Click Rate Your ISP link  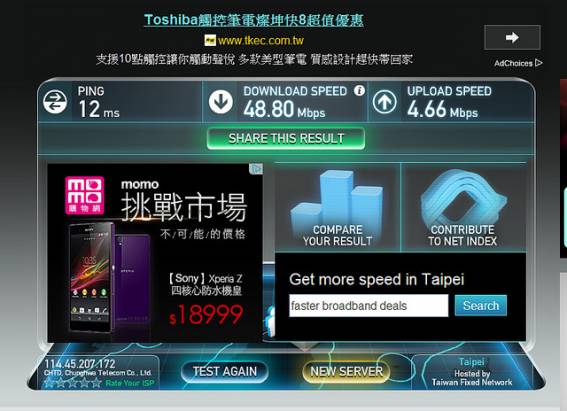[130, 383]
